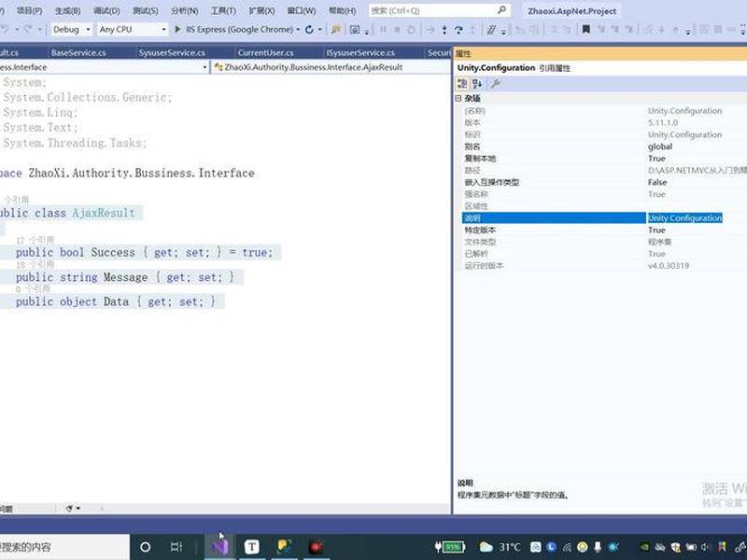Open the AjaxResult class navigation dropdown
This screenshot has width=747, height=560.
coord(331,67)
